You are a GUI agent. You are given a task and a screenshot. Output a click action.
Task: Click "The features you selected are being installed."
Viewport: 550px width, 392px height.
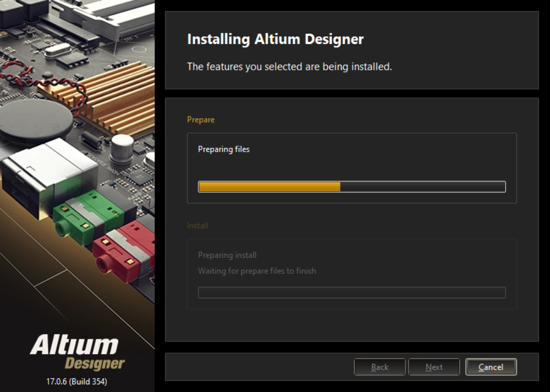point(289,67)
